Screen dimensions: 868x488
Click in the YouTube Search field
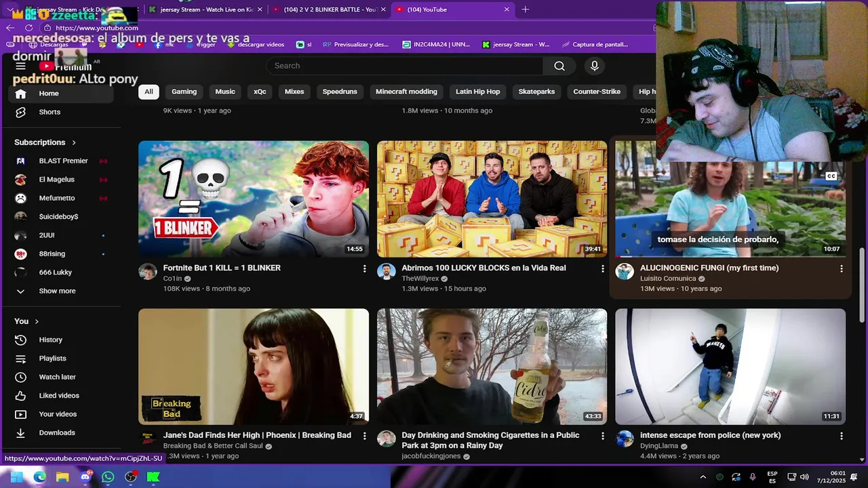click(405, 66)
